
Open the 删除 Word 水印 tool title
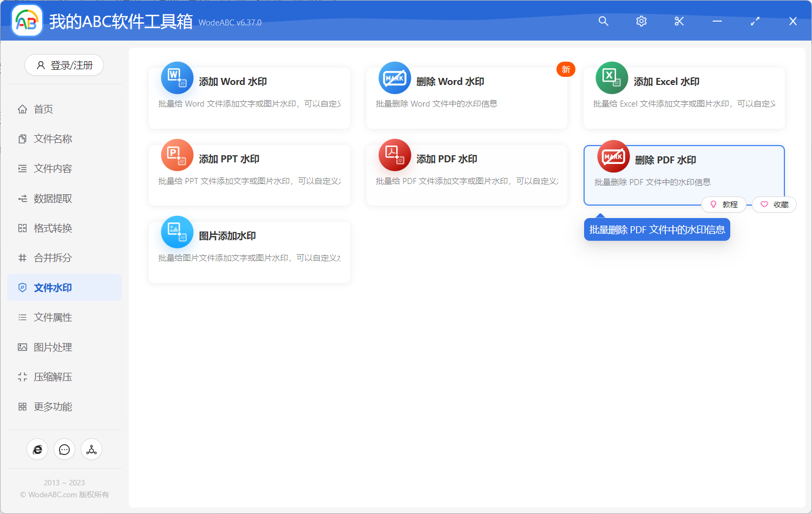click(450, 82)
